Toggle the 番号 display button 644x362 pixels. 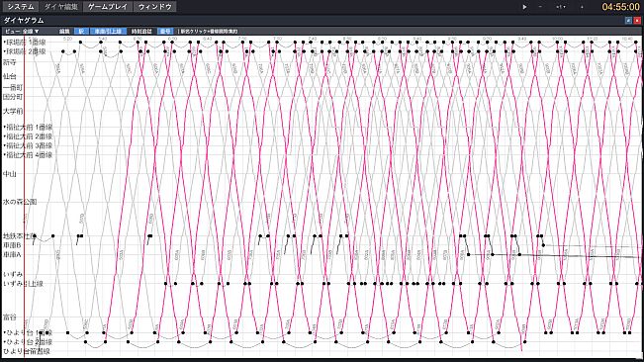165,32
